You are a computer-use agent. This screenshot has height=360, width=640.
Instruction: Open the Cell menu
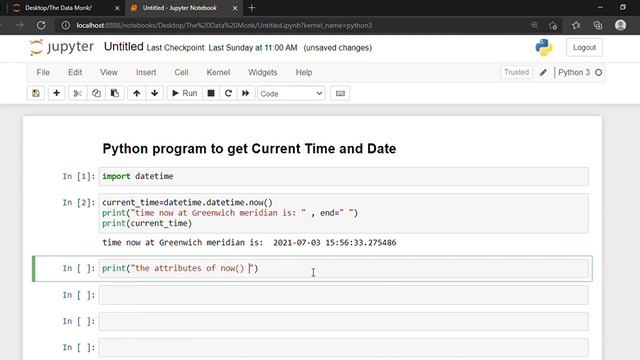coord(181,72)
